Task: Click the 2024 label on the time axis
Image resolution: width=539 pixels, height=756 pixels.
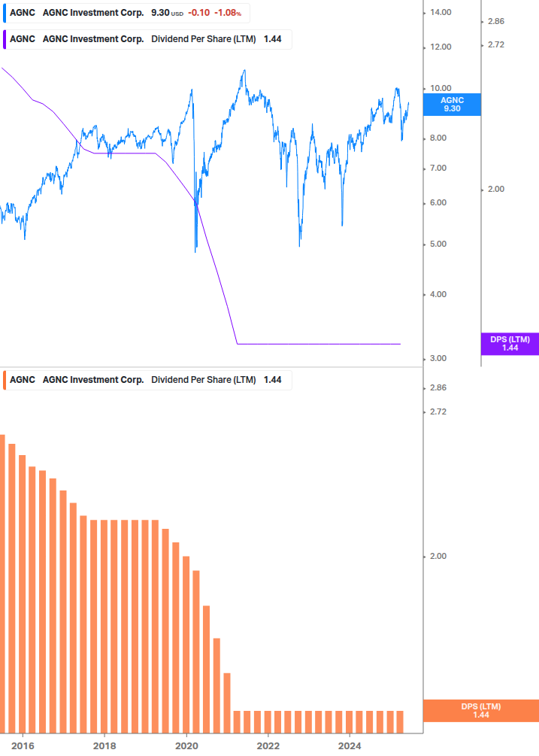Action: (350, 746)
